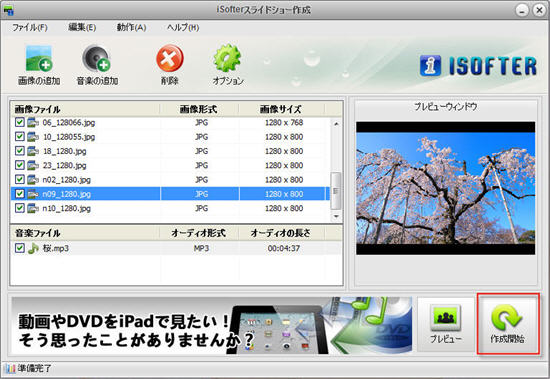Click the 画像ファイル column header

point(85,109)
